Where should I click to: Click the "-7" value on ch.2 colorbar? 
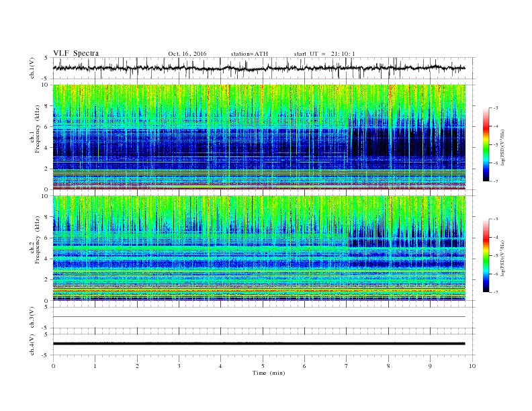(x=495, y=292)
